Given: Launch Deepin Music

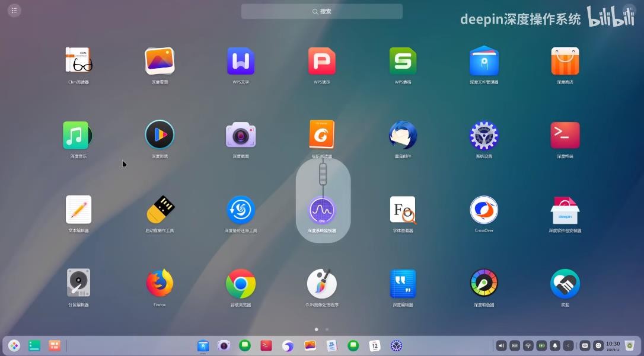Looking at the screenshot, I should [x=78, y=135].
